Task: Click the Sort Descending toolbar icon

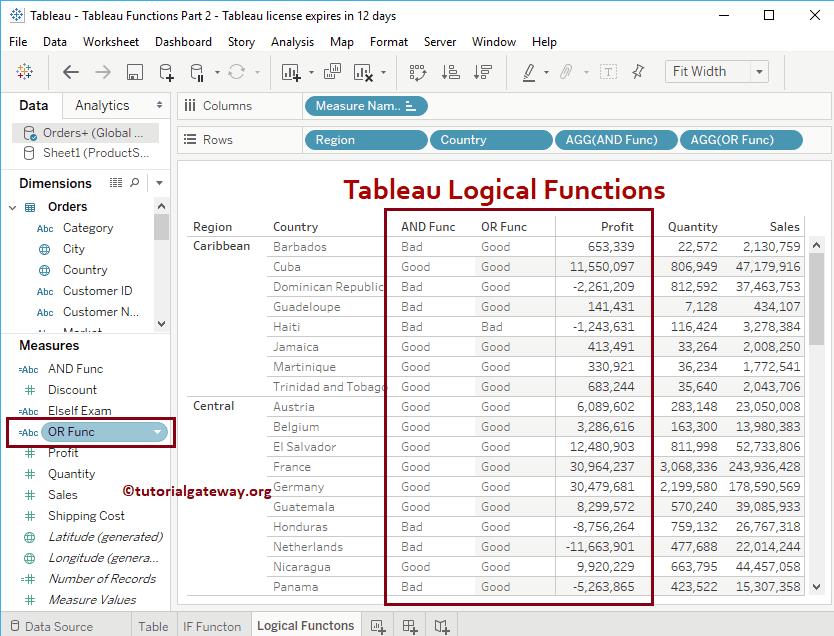Action: (483, 72)
